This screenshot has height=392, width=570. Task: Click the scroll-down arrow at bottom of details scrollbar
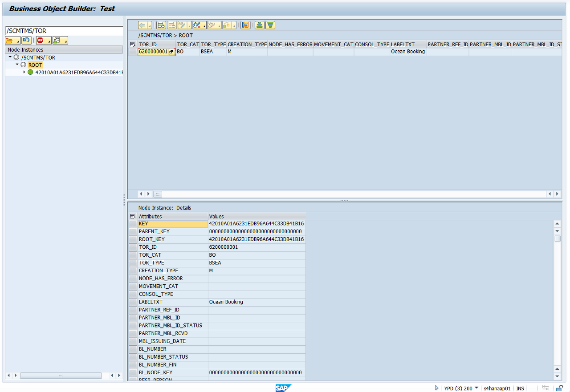pos(558,376)
